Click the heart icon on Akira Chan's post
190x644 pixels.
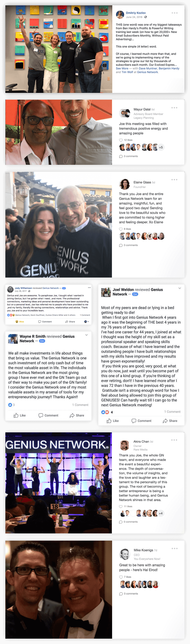click(121, 506)
